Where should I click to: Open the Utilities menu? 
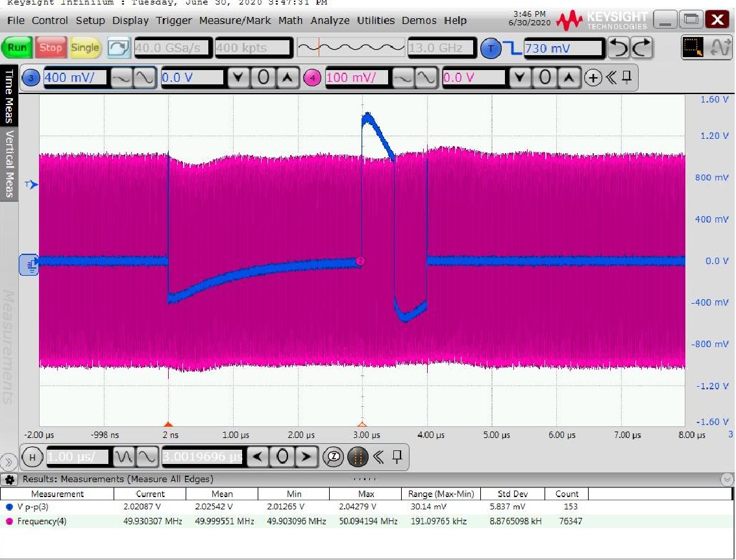376,21
